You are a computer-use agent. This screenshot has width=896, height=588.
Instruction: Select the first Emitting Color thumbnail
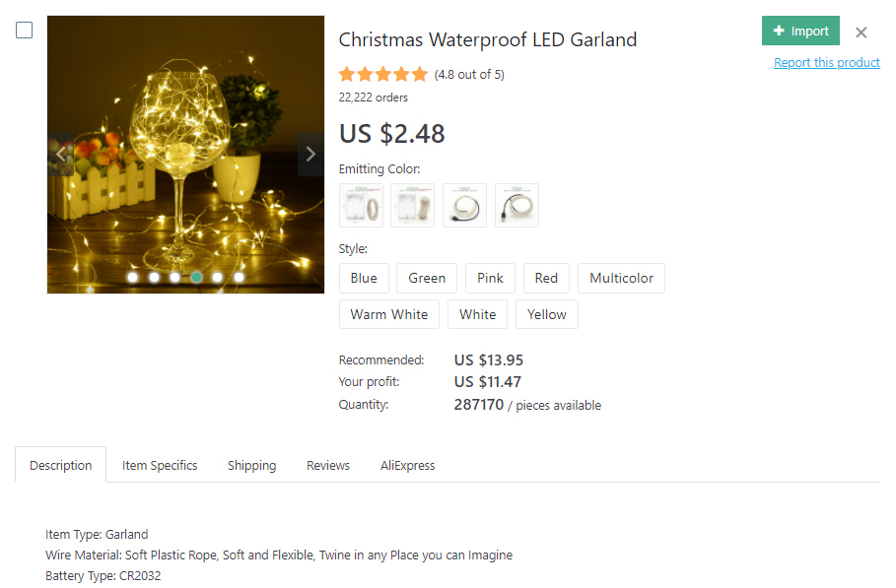tap(361, 205)
